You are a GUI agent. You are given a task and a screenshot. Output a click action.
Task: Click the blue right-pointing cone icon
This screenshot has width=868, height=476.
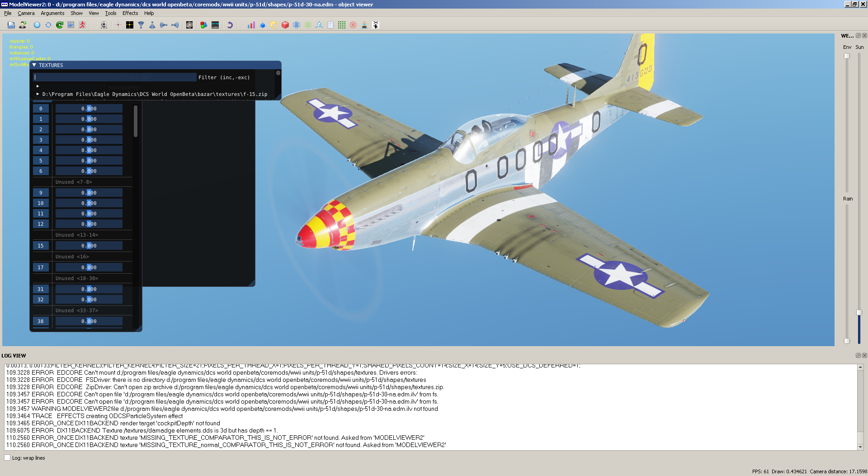click(x=164, y=25)
